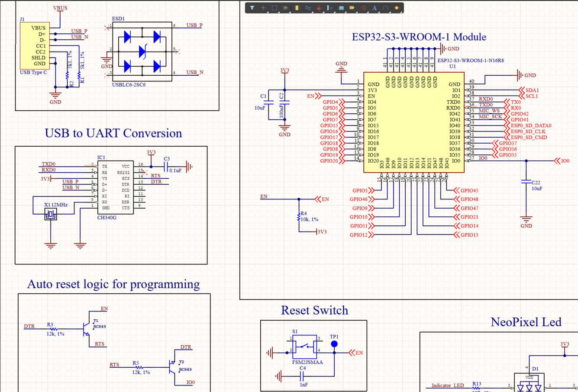Viewport: 578px width, 392px height.
Task: Select resistor R5 12k on RTS line
Action: [x=139, y=368]
